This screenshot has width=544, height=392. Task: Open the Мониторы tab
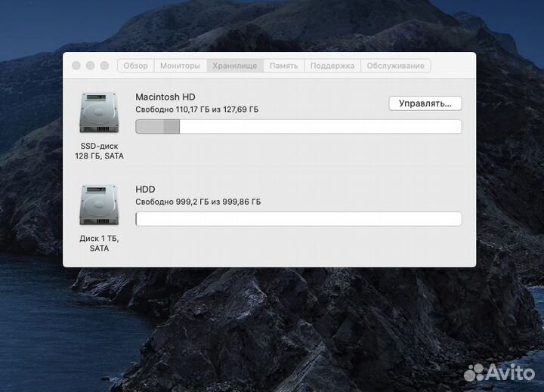click(180, 66)
